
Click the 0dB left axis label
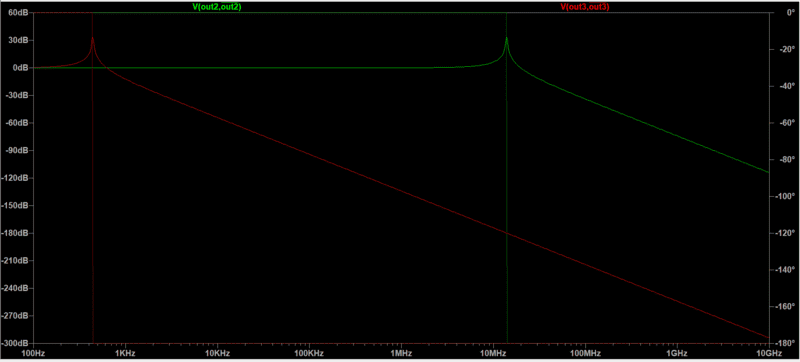(x=20, y=68)
